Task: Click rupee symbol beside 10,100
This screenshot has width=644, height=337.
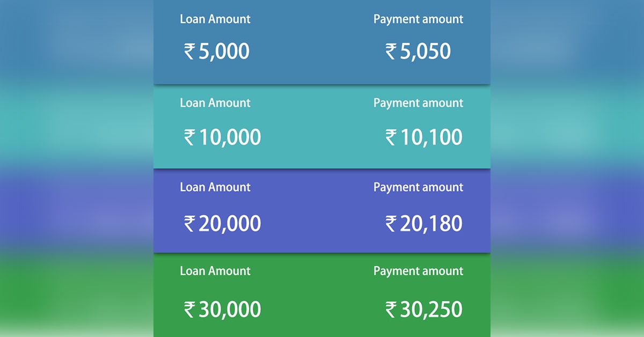Action: [391, 138]
